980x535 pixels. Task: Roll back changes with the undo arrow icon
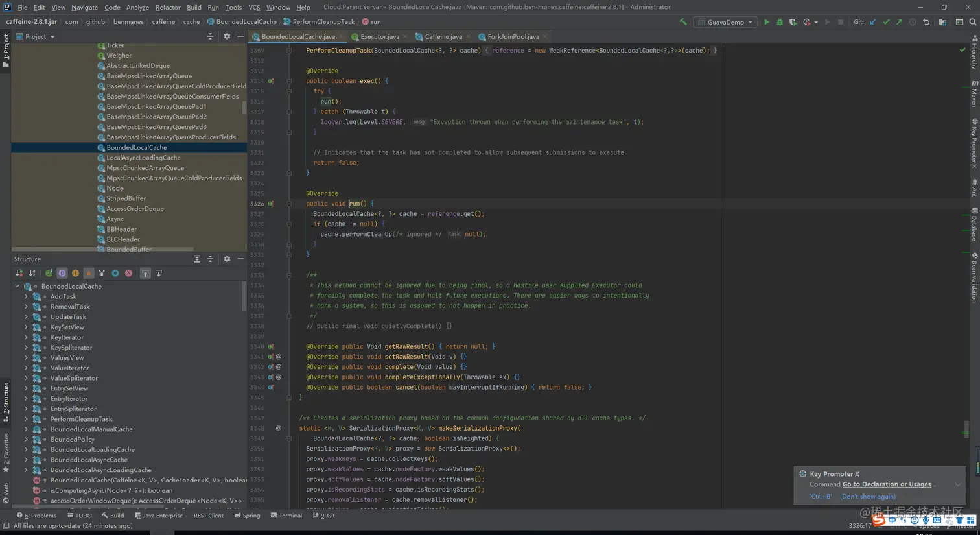pos(926,22)
